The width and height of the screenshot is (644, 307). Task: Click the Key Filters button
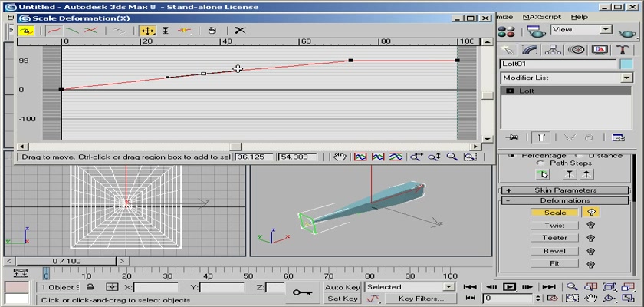pyautogui.click(x=421, y=299)
